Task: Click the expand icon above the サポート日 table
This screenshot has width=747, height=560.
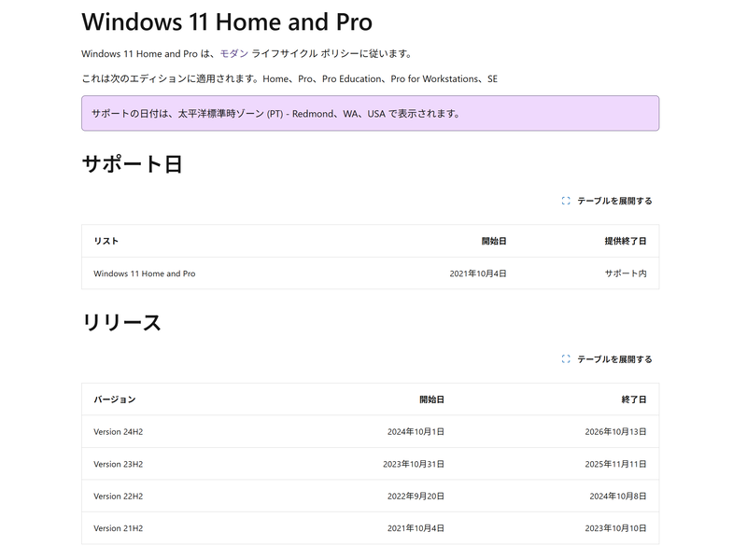Action: tap(567, 200)
